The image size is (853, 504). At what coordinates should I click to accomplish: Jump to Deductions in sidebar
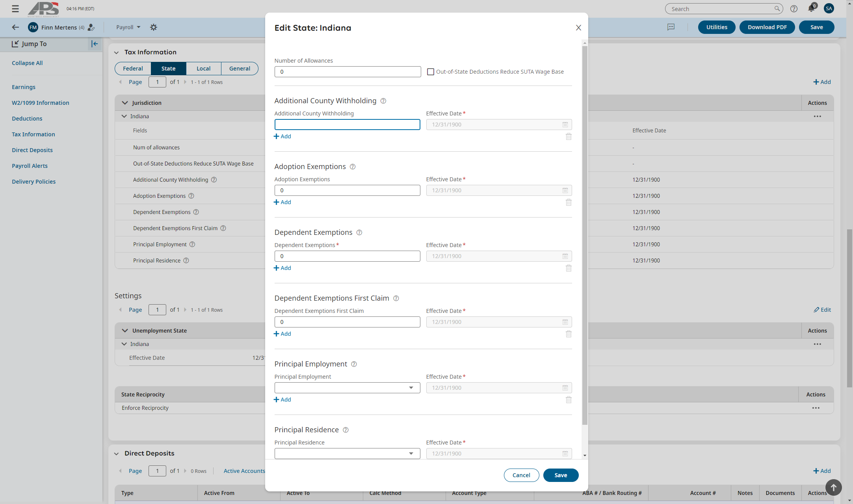tap(27, 119)
